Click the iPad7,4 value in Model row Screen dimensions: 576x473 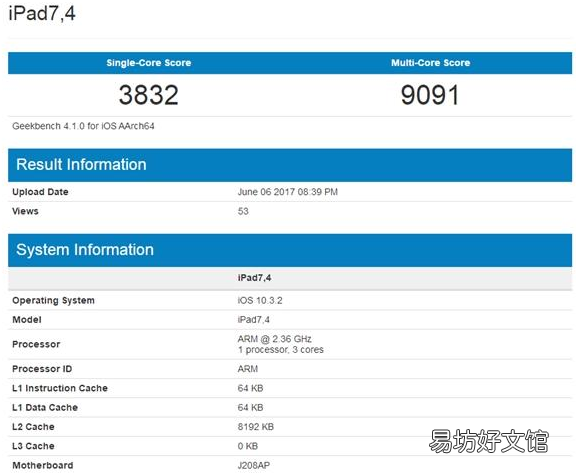coord(253,319)
